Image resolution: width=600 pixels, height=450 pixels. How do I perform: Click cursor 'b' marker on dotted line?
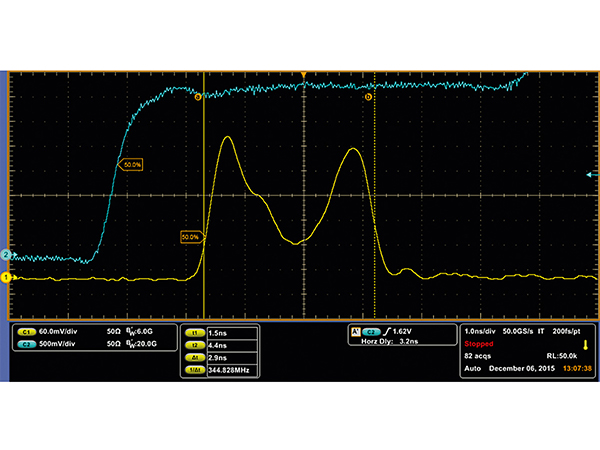(x=368, y=97)
